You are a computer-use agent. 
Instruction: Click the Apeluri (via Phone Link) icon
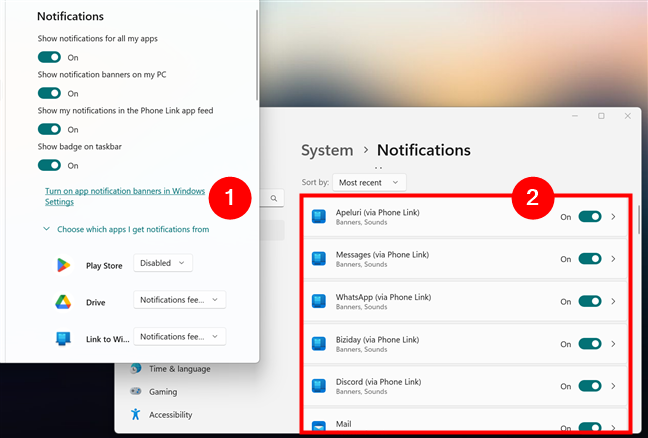[319, 217]
